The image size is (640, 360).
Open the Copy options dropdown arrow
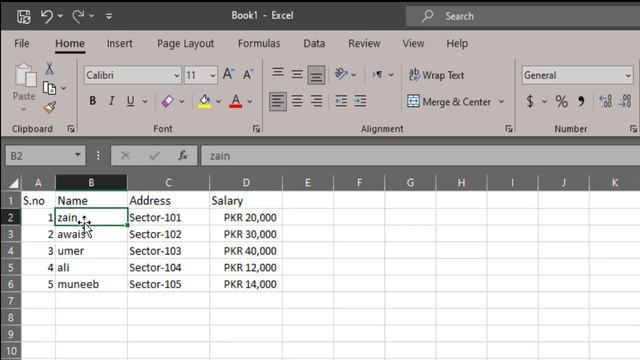(64, 88)
